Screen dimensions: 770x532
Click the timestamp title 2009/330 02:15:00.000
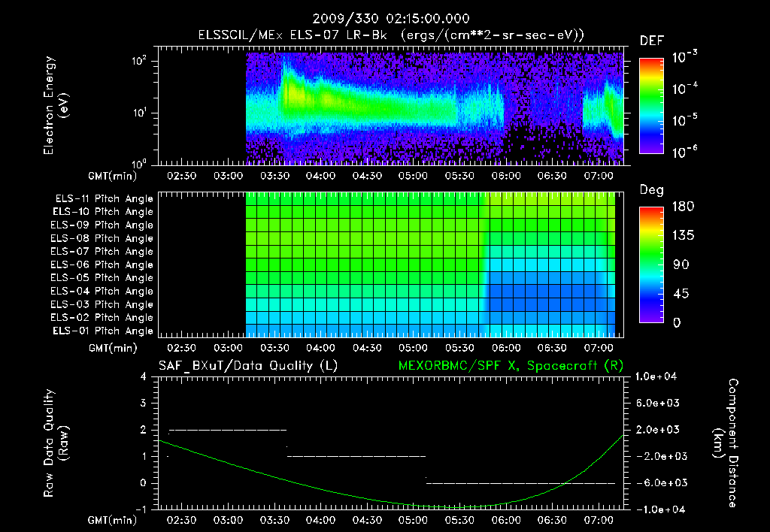pos(391,19)
